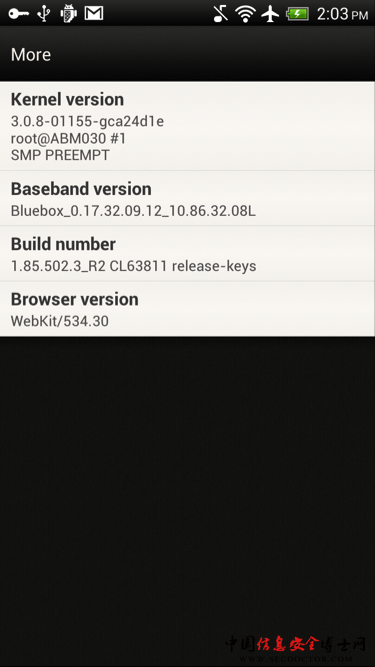Screen dimensions: 375x667
Task: Tap the VPN key icon in status bar
Action: tap(18, 13)
